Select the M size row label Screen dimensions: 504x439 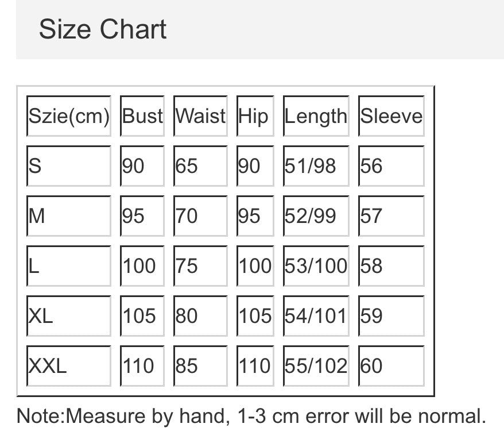69,216
